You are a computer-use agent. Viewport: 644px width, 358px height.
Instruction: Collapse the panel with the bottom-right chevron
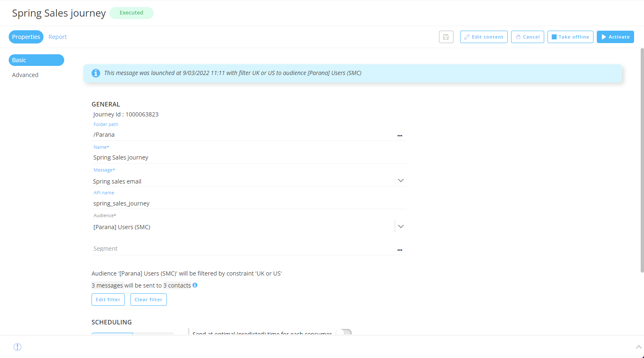[639, 347]
